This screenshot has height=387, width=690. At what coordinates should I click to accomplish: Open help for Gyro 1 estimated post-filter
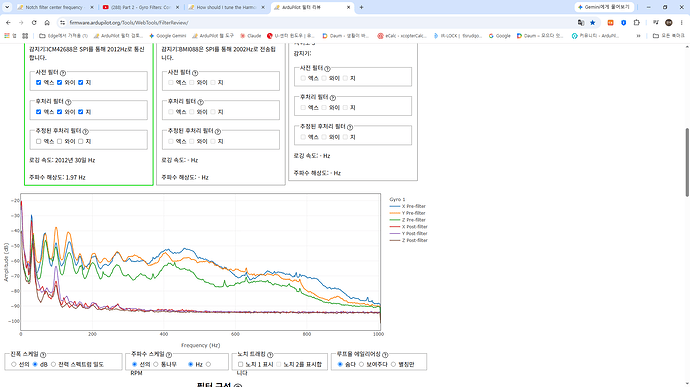tap(86, 132)
